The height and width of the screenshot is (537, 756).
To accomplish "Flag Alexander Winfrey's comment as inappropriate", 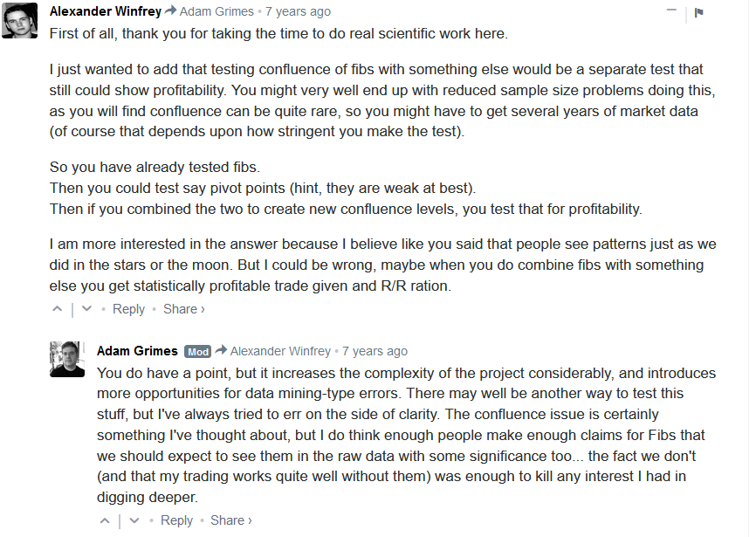I will (x=699, y=12).
